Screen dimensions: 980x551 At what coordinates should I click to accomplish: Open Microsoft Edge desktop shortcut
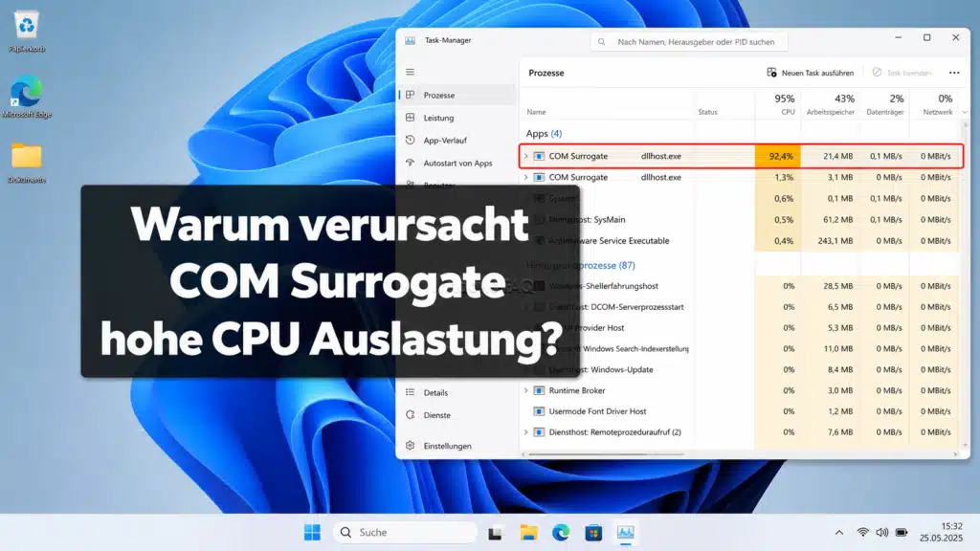point(26,97)
